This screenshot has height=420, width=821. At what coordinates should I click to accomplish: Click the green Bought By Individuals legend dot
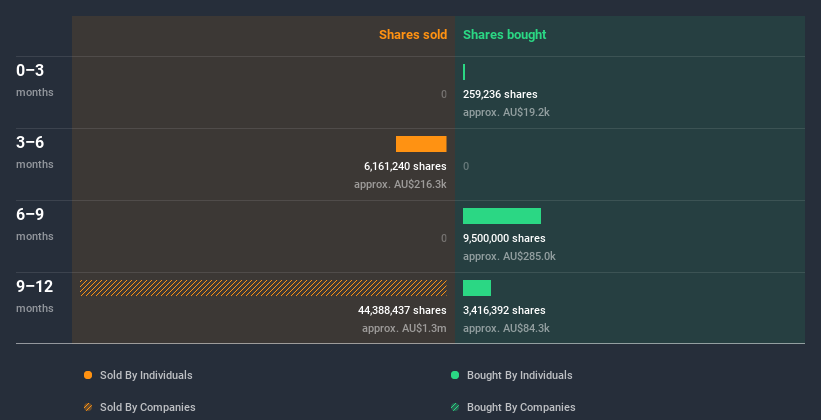[x=455, y=375]
